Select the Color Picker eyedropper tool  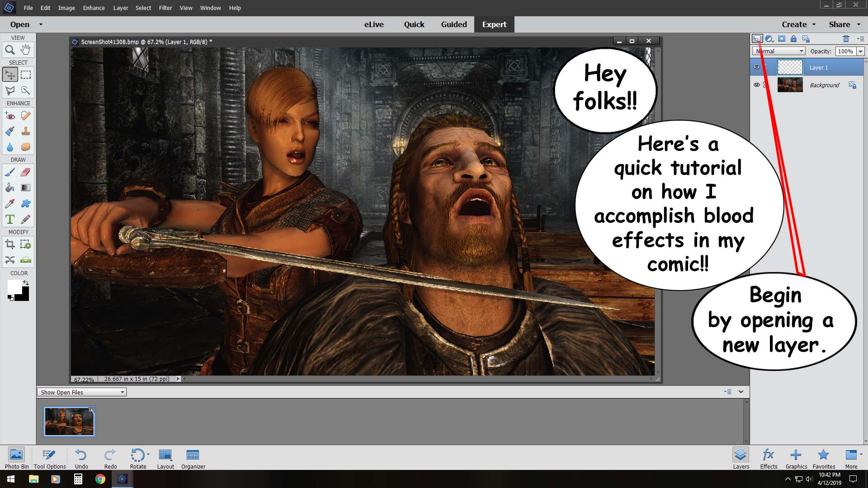[10, 204]
